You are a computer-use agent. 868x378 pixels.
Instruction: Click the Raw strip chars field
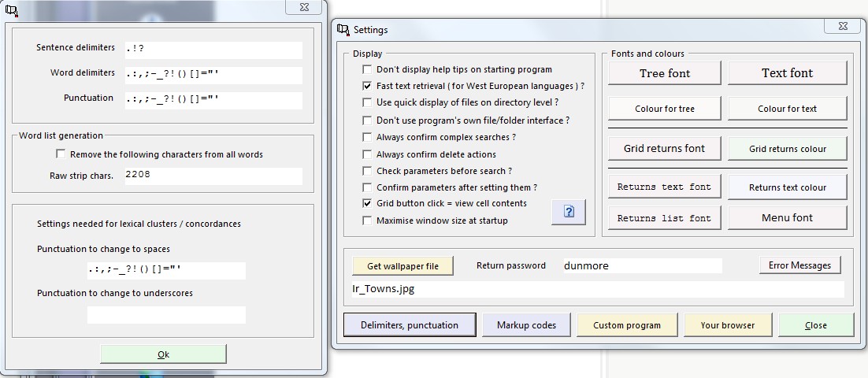coord(213,176)
